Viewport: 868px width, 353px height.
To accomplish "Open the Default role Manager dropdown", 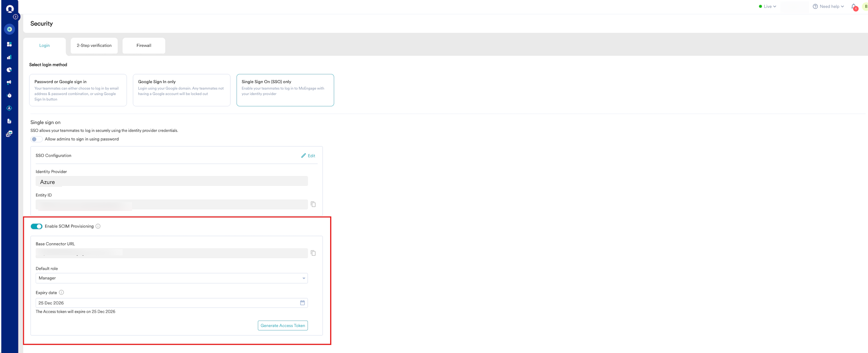I will coord(171,278).
